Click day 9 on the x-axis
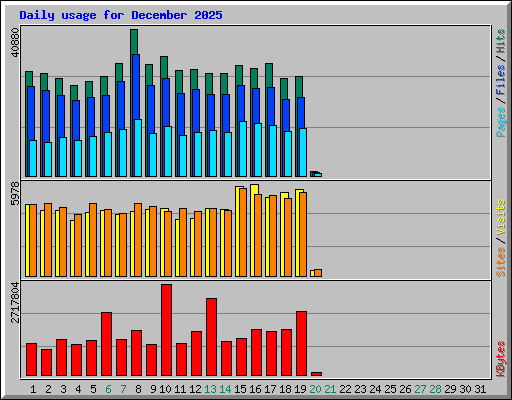Image resolution: width=512 pixels, height=400 pixels. pyautogui.click(x=153, y=389)
